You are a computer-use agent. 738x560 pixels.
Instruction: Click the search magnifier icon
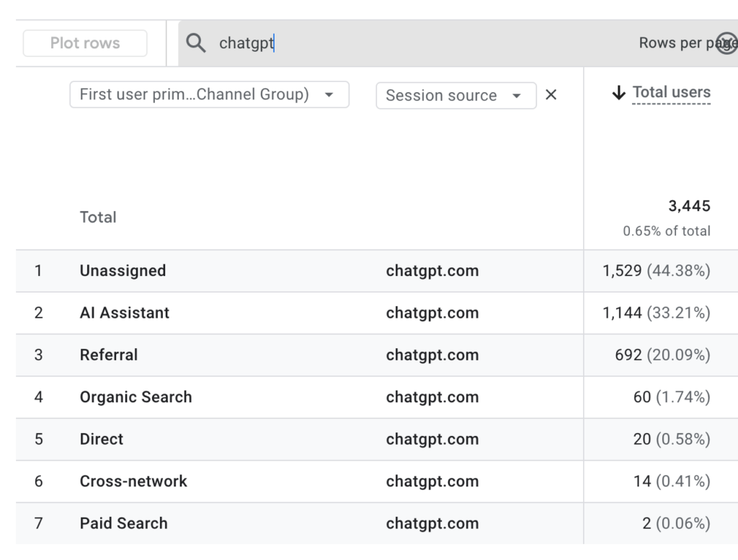tap(196, 43)
